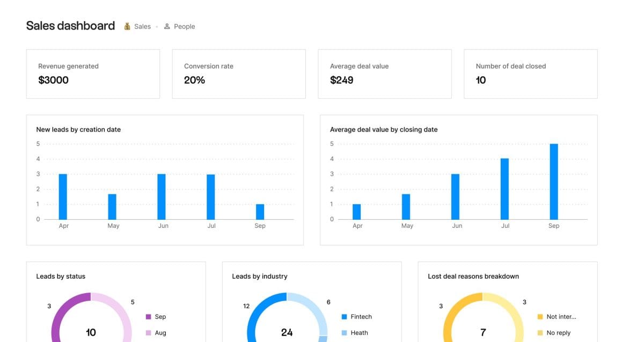The image size is (644, 342).
Task: Select the Jun bar in New leads chart
Action: pyautogui.click(x=162, y=197)
